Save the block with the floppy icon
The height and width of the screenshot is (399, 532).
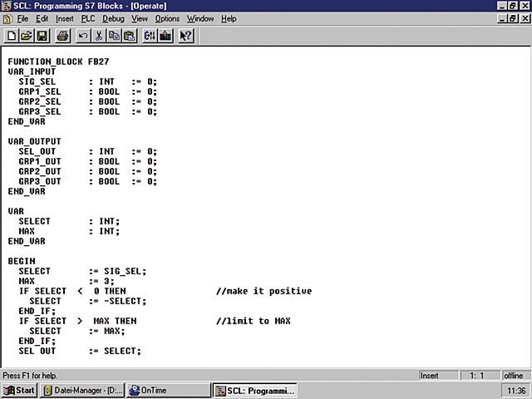(x=42, y=36)
